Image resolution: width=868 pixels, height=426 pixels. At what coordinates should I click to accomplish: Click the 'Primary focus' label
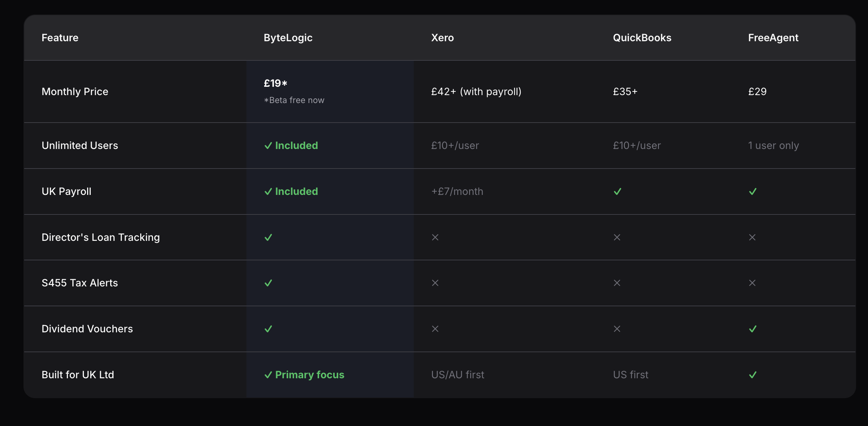click(309, 375)
